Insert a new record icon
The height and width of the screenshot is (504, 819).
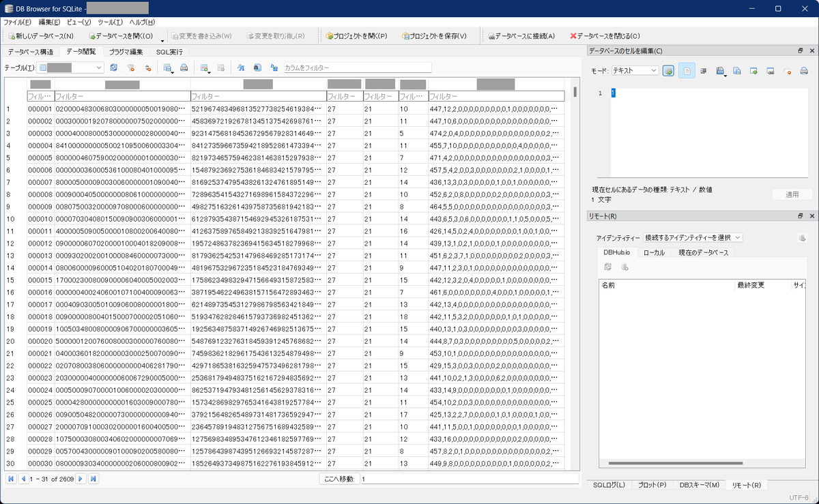point(205,68)
